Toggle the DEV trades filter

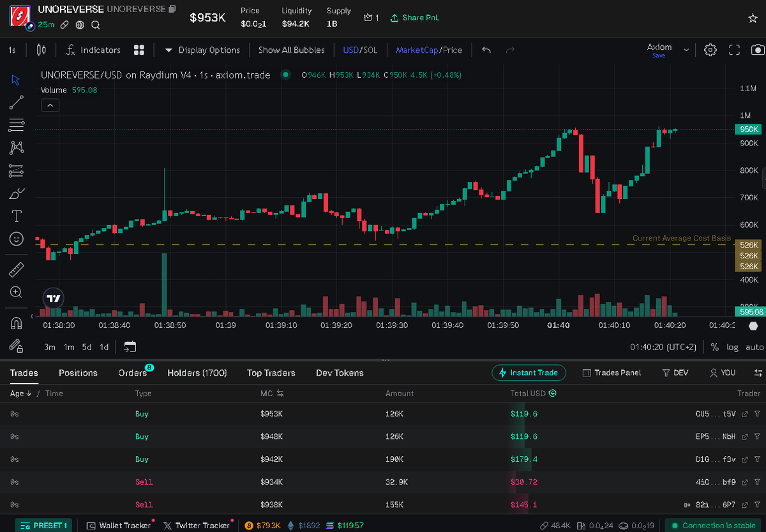coord(675,373)
